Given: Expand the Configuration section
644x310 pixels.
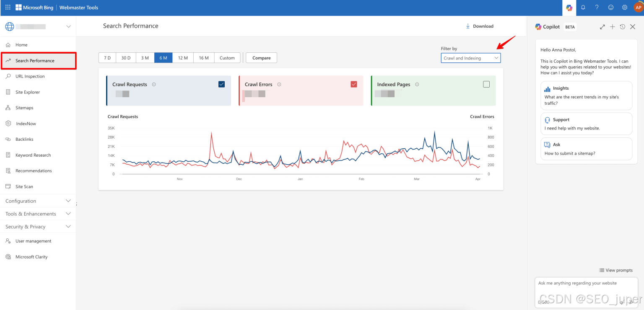Looking at the screenshot, I should 38,201.
